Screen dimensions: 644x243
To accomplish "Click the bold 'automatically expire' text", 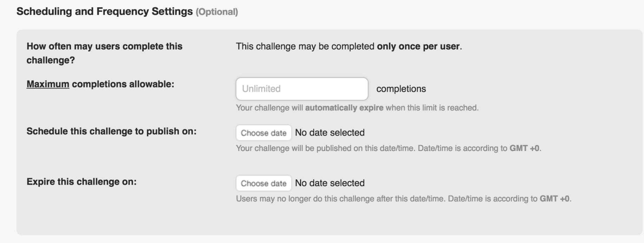I will 344,108.
